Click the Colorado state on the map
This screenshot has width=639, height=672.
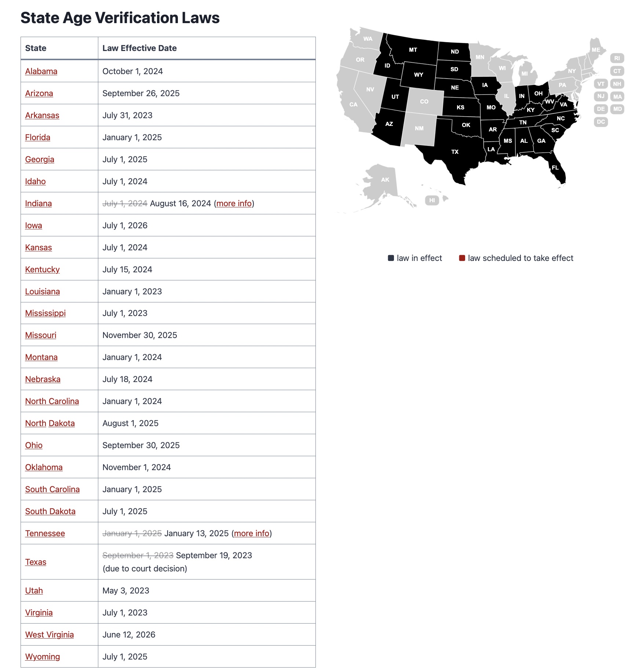(x=424, y=101)
